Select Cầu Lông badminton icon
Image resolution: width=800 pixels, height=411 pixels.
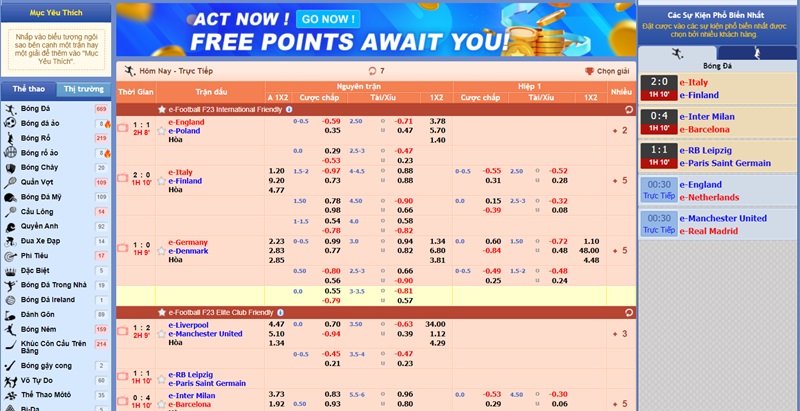[10, 212]
